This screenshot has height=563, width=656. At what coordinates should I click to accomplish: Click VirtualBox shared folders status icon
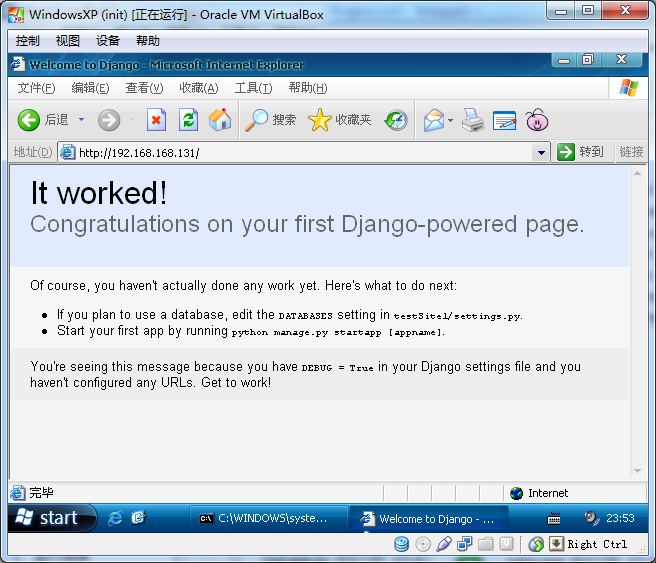(485, 544)
